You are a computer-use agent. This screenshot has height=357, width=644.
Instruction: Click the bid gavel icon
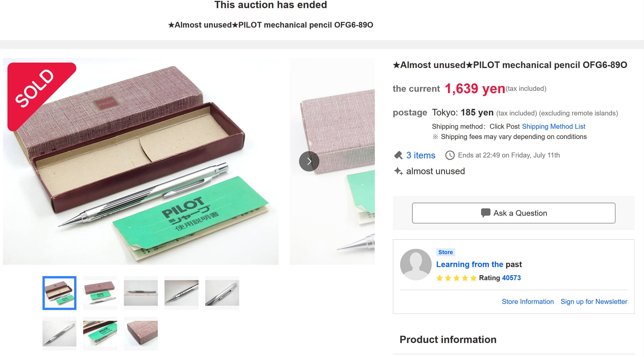point(398,155)
